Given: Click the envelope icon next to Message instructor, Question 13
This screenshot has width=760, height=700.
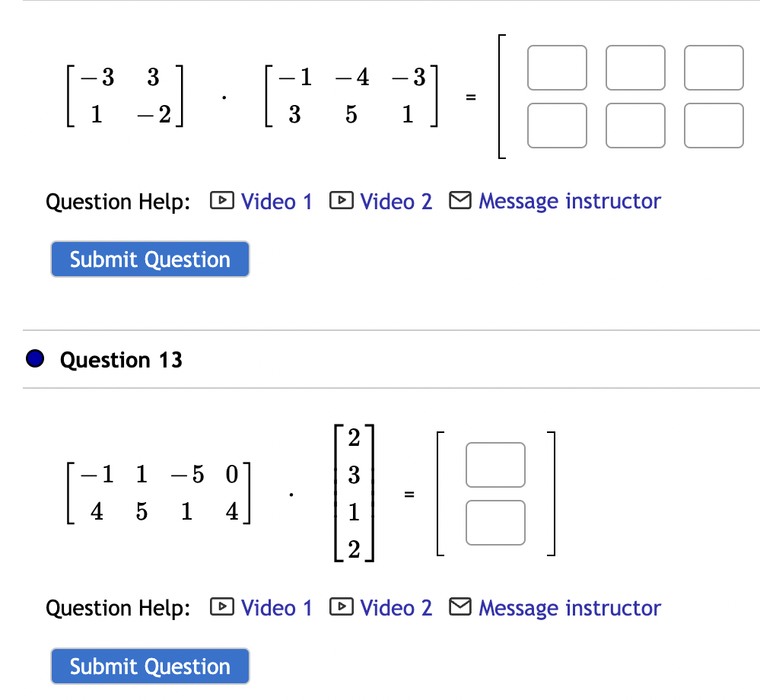Looking at the screenshot, I should tap(460, 607).
